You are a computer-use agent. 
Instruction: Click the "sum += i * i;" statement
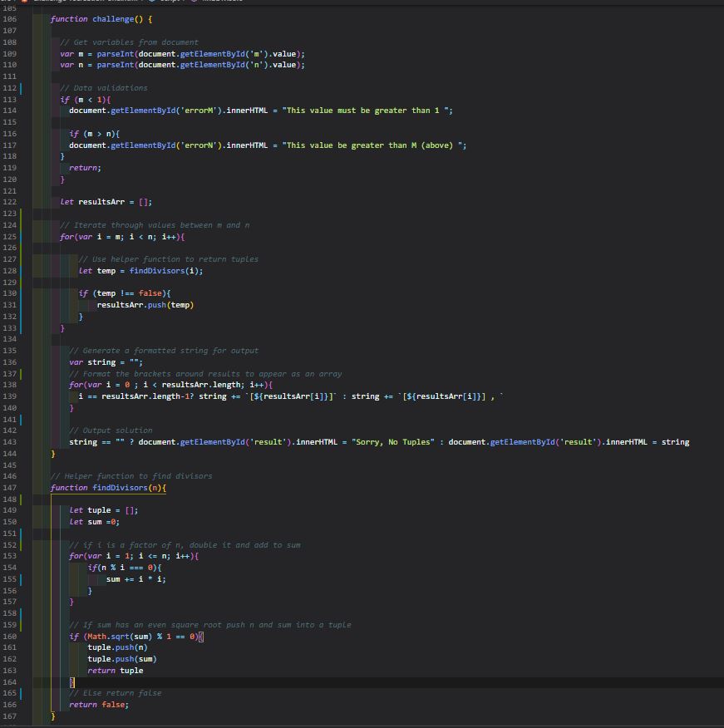136,579
